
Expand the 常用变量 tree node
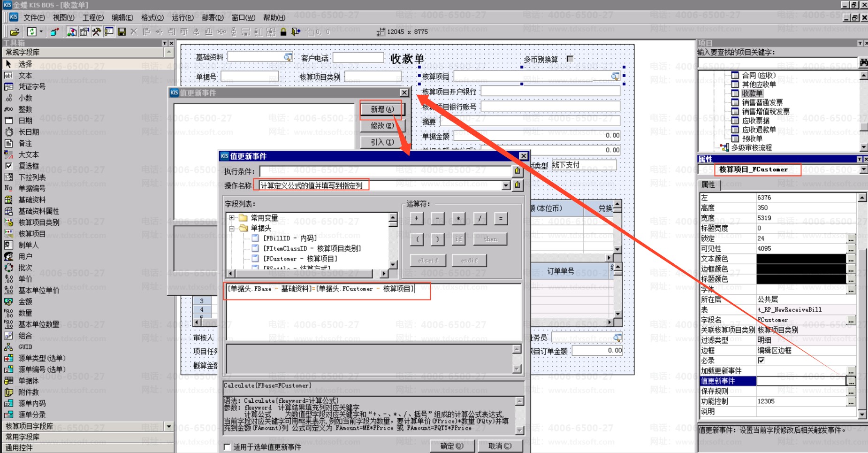pyautogui.click(x=232, y=218)
